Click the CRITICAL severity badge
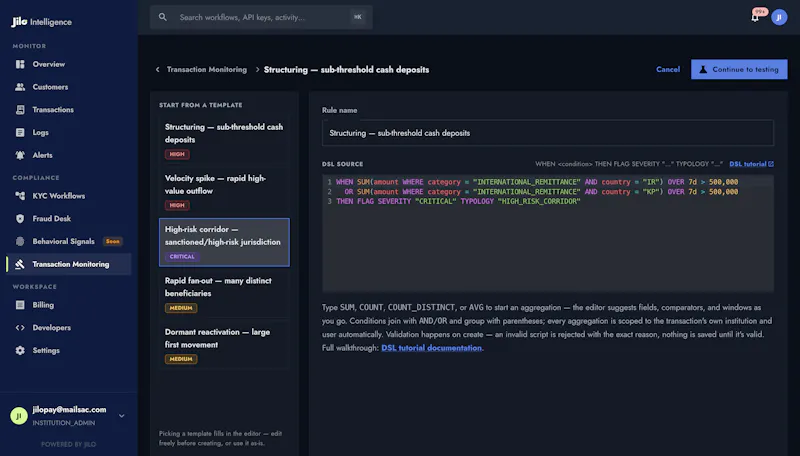This screenshot has height=456, width=800. tap(182, 257)
